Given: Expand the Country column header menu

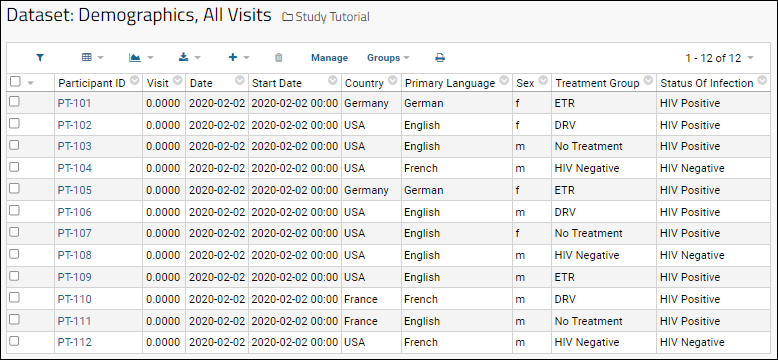Looking at the screenshot, I should (392, 81).
